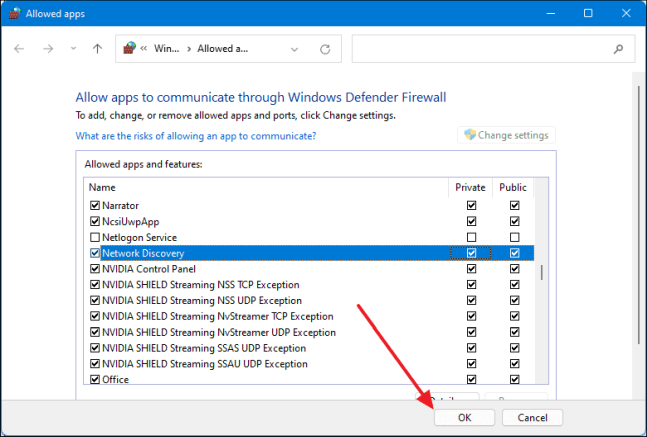Click the Back navigation arrow
The height and width of the screenshot is (437, 647).
tap(20, 49)
